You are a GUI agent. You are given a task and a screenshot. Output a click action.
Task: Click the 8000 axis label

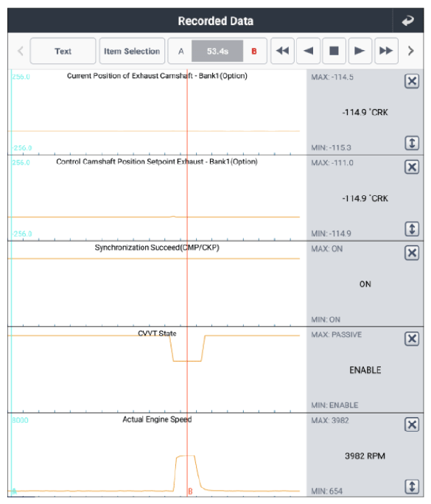click(x=20, y=420)
